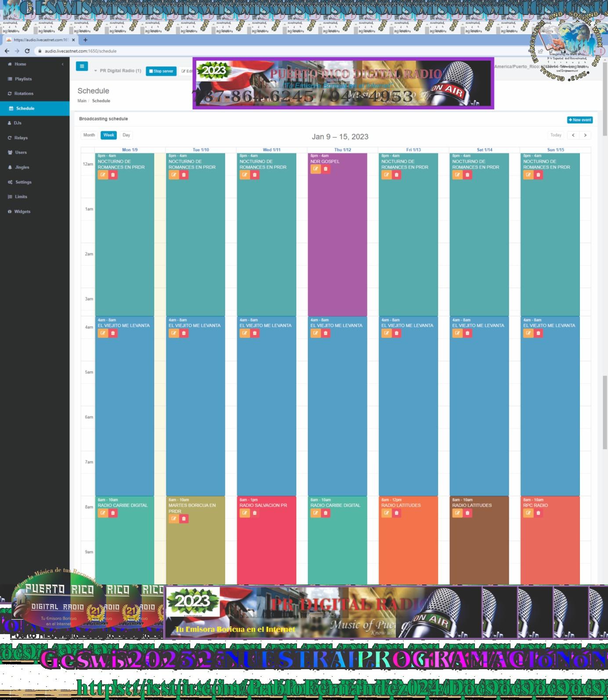Delete Monday NOCTURNO DE ROMANCES event

coord(113,175)
